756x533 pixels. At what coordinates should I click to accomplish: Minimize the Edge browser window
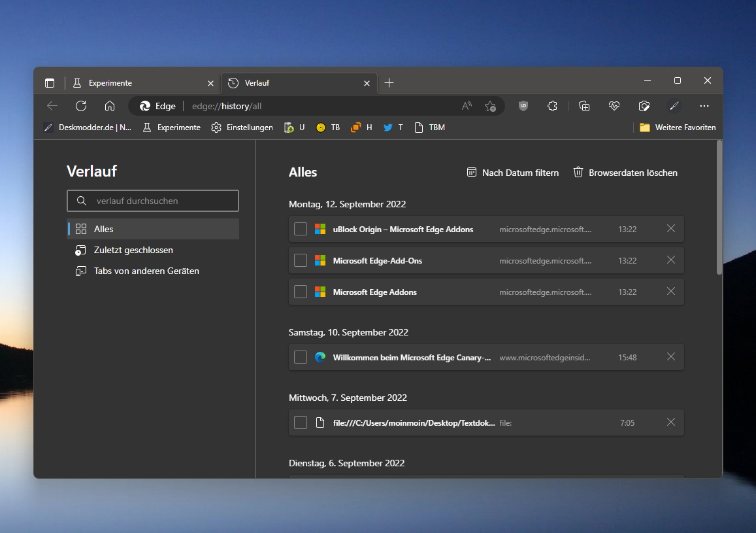648,80
